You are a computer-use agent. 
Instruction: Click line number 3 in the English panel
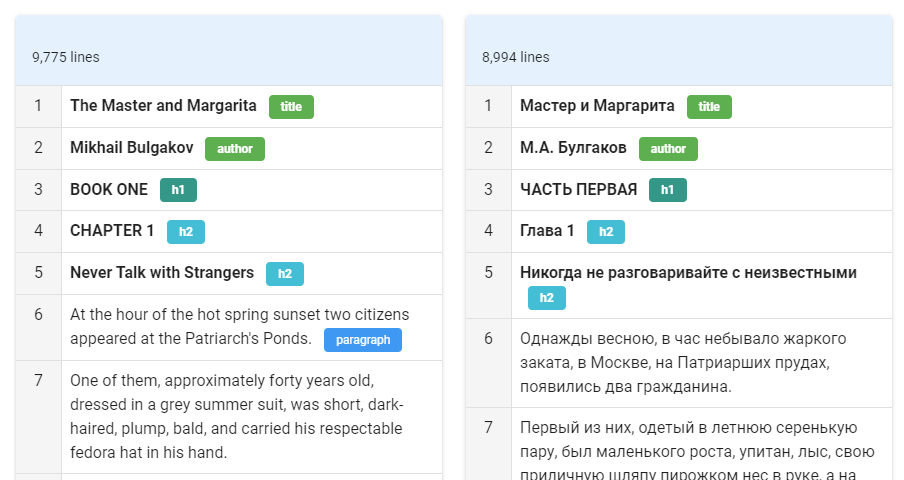(38, 189)
